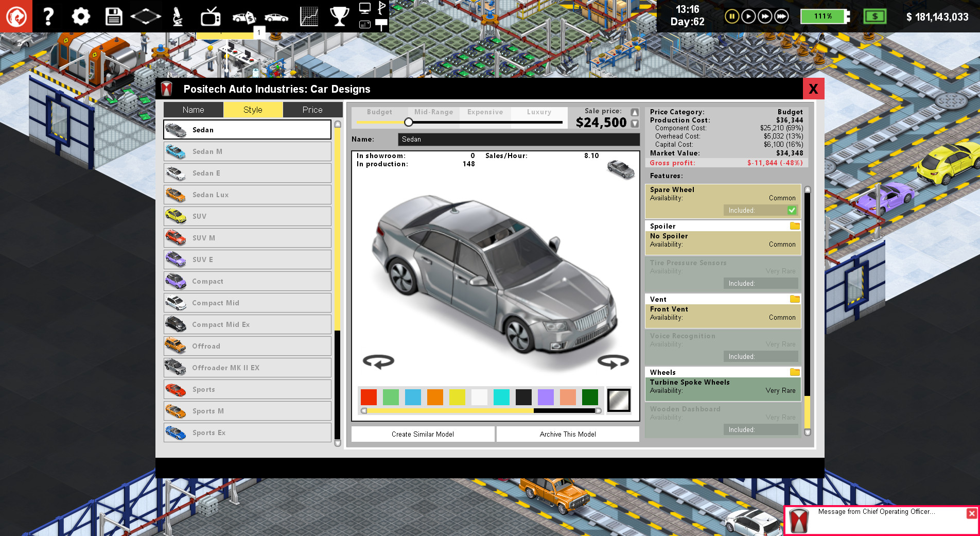The width and height of the screenshot is (980, 536).
Task: Click the save game disk icon
Action: tap(113, 16)
